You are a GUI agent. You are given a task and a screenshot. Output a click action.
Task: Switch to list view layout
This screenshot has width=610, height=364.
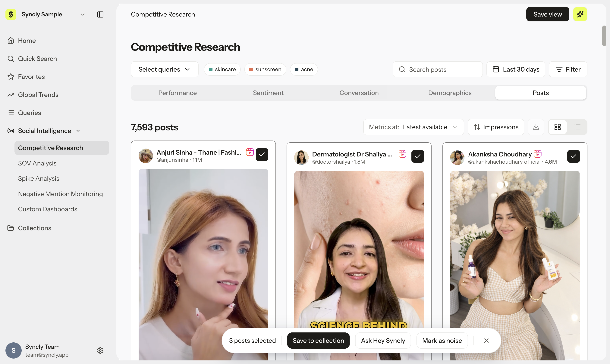pyautogui.click(x=577, y=127)
